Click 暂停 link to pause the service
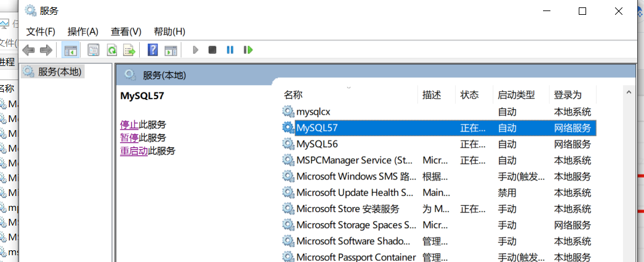 coord(129,138)
